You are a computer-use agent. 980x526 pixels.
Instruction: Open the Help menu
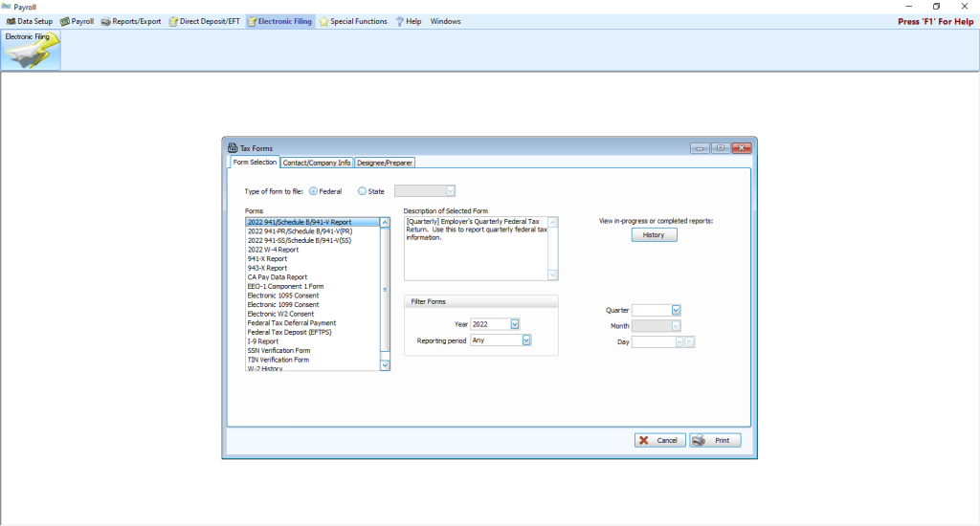[x=408, y=21]
